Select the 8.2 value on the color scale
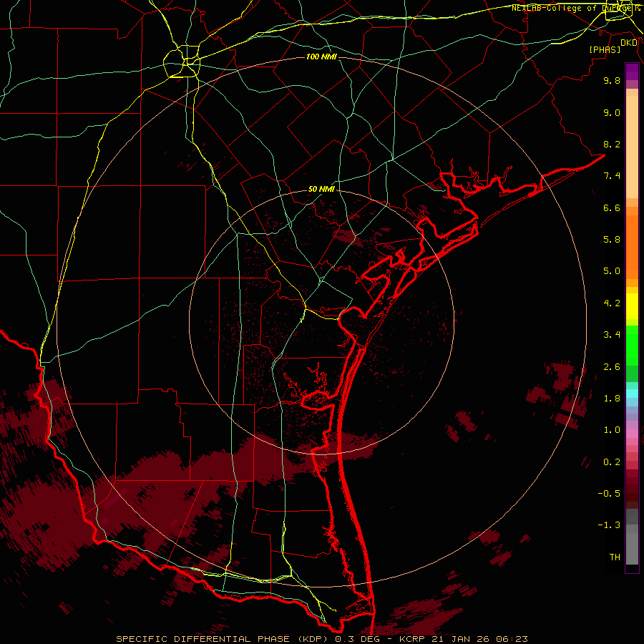This screenshot has height=644, width=644. [x=612, y=144]
